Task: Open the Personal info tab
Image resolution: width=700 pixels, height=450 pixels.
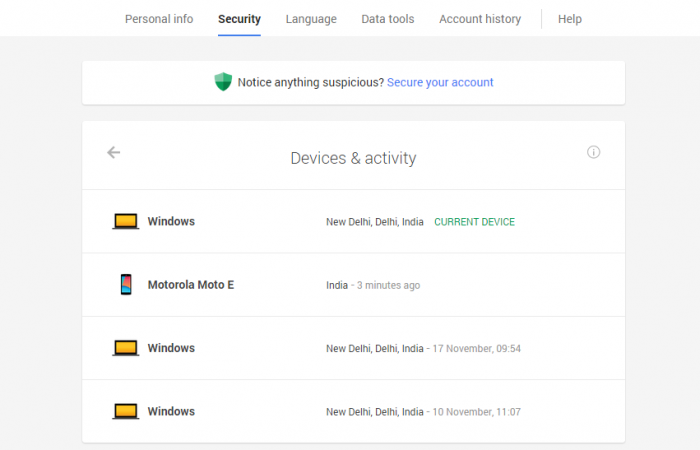Action: (159, 19)
